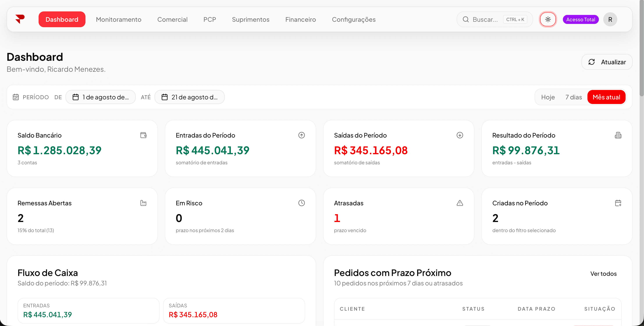This screenshot has width=644, height=326.
Task: Click the Período calendar icon
Action: point(16,97)
